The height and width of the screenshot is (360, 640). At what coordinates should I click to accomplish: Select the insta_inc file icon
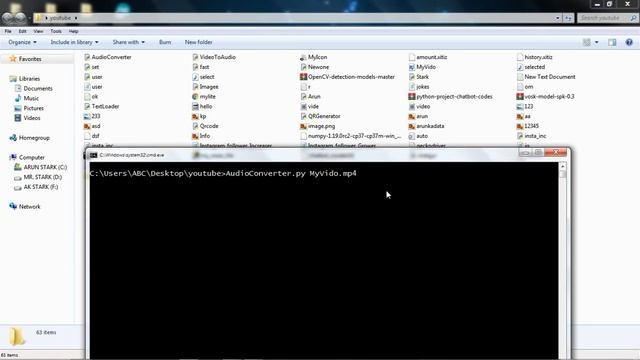520,136
